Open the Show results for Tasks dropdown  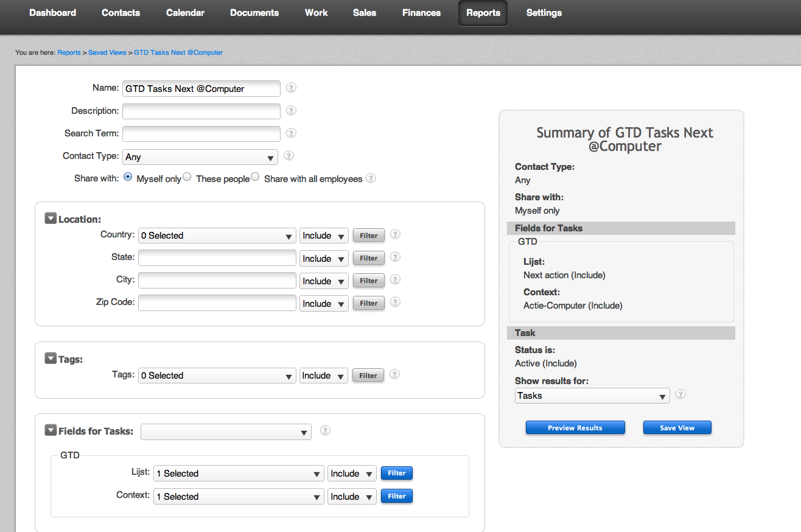pos(592,396)
